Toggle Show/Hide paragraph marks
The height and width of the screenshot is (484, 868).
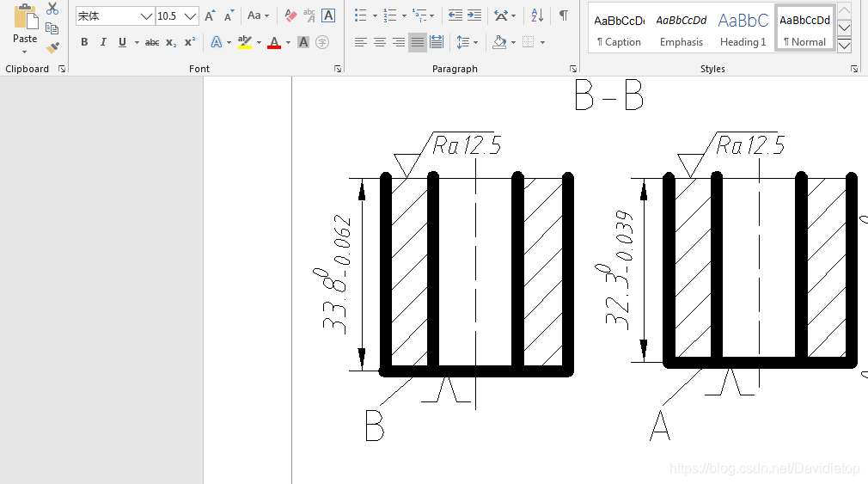(x=564, y=15)
